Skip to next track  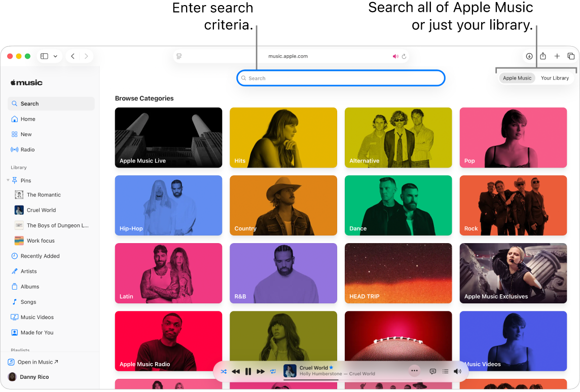coord(261,371)
